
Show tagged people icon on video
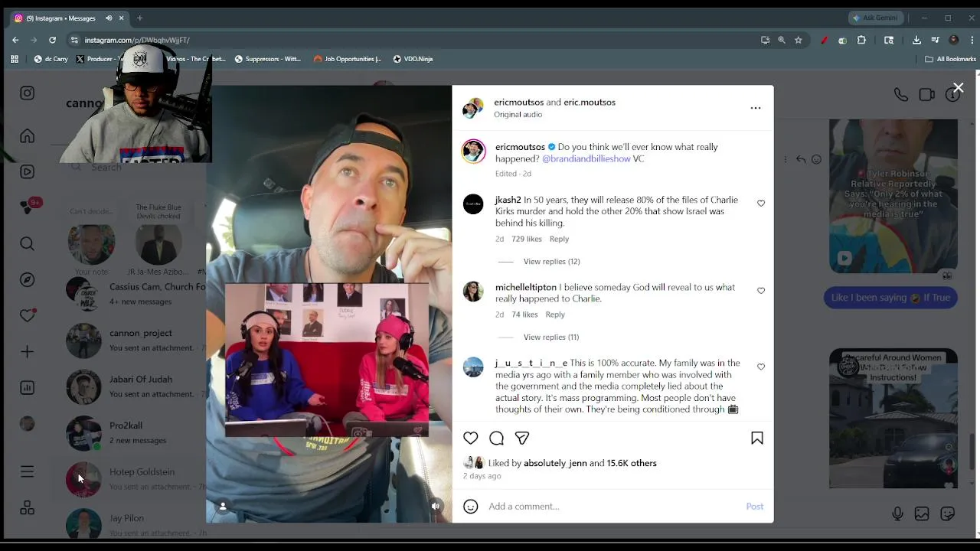tap(223, 506)
